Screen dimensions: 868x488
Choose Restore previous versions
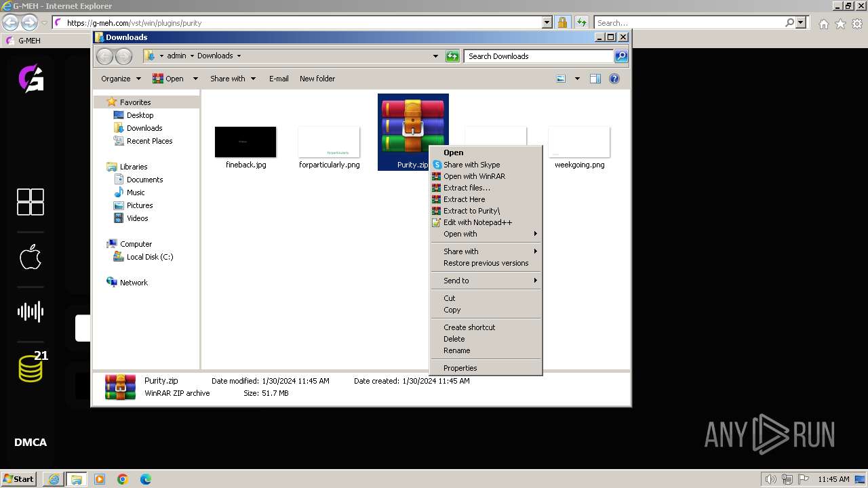[486, 263]
